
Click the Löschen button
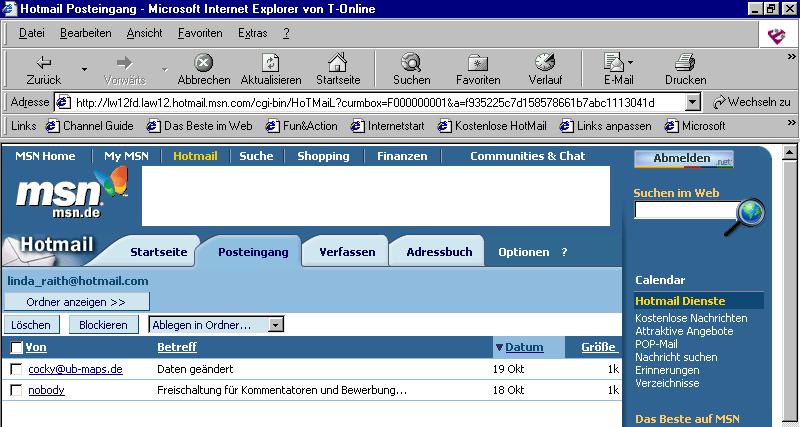point(31,325)
